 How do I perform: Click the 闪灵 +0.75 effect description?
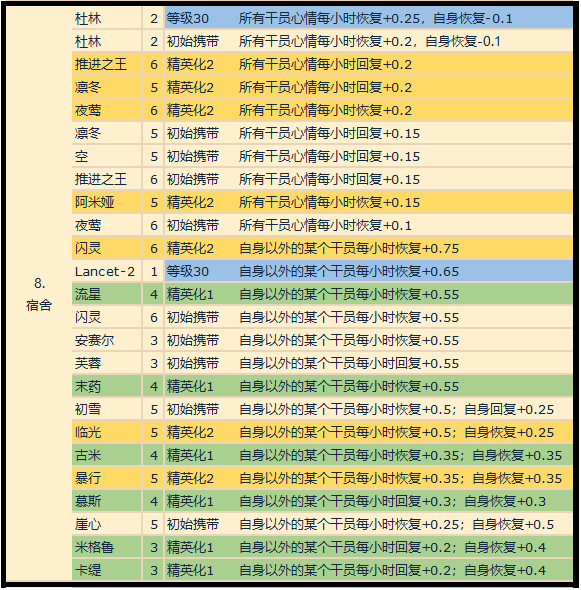tap(349, 248)
